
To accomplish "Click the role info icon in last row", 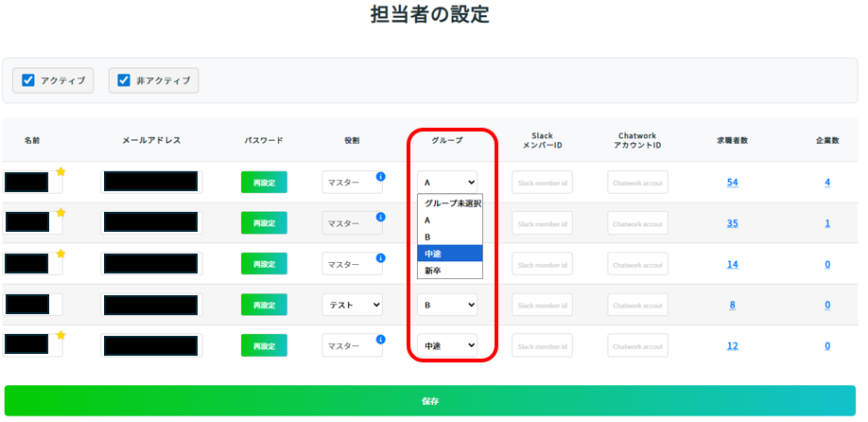I will pos(380,339).
